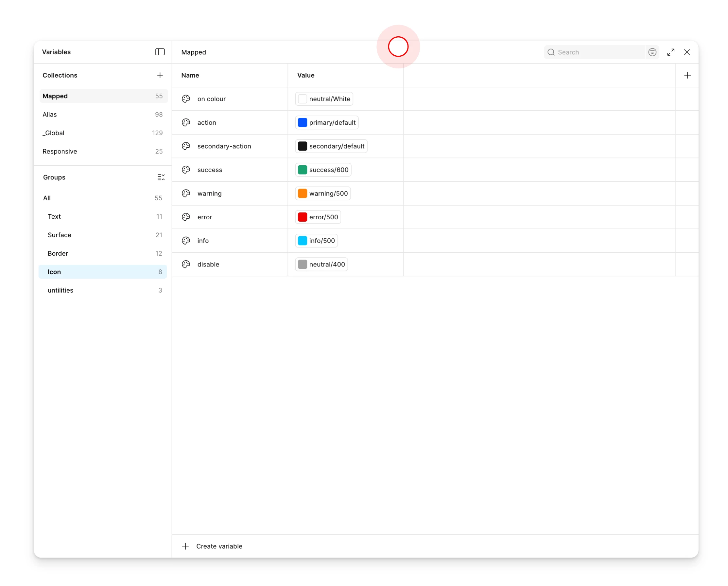Click the info/500 cyan swatch
728x586 pixels.
pyautogui.click(x=302, y=241)
